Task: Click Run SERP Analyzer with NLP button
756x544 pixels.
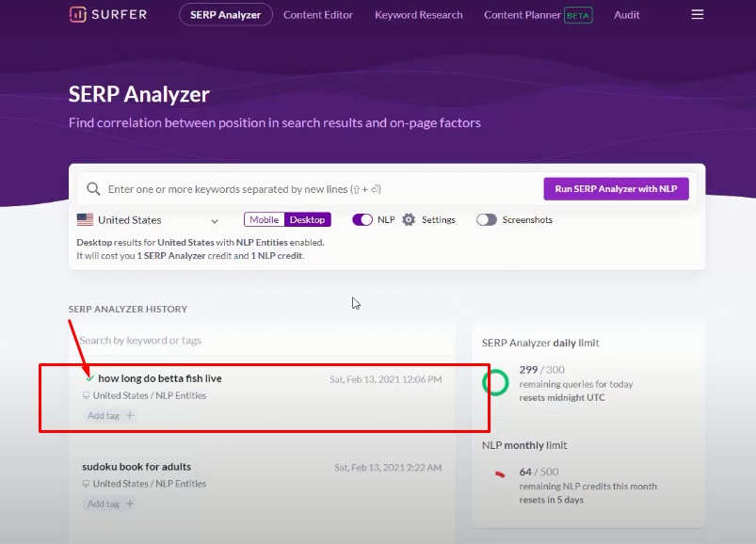Action: 616,189
